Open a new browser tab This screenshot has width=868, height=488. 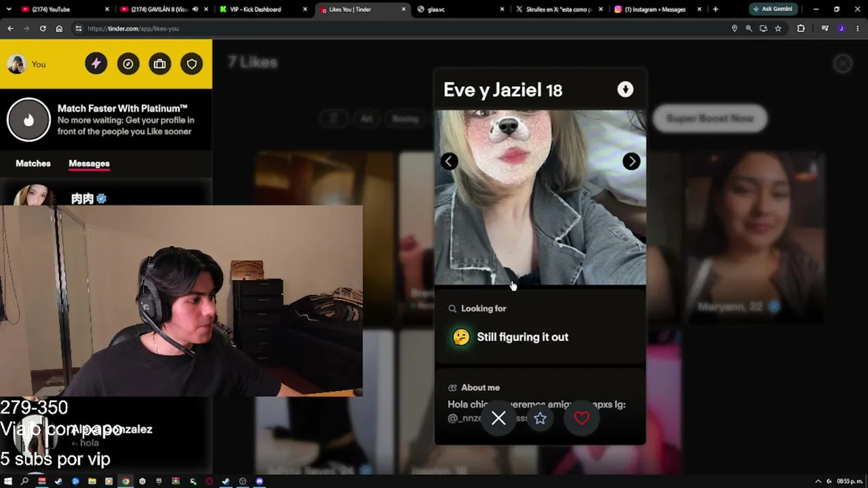715,9
